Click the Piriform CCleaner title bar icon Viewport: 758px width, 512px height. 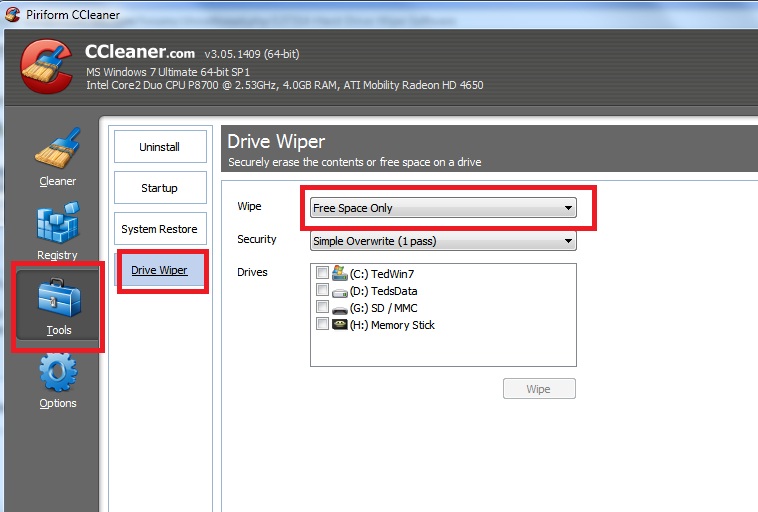12,14
